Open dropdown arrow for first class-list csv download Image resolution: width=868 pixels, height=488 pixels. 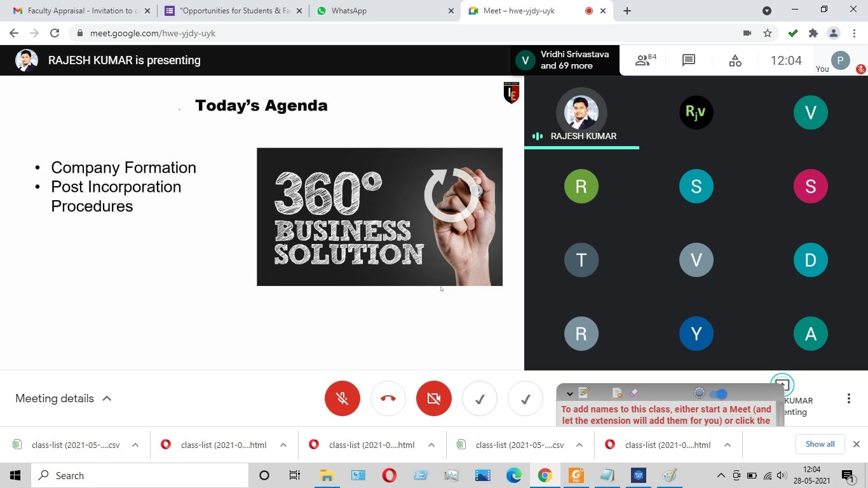(135, 445)
